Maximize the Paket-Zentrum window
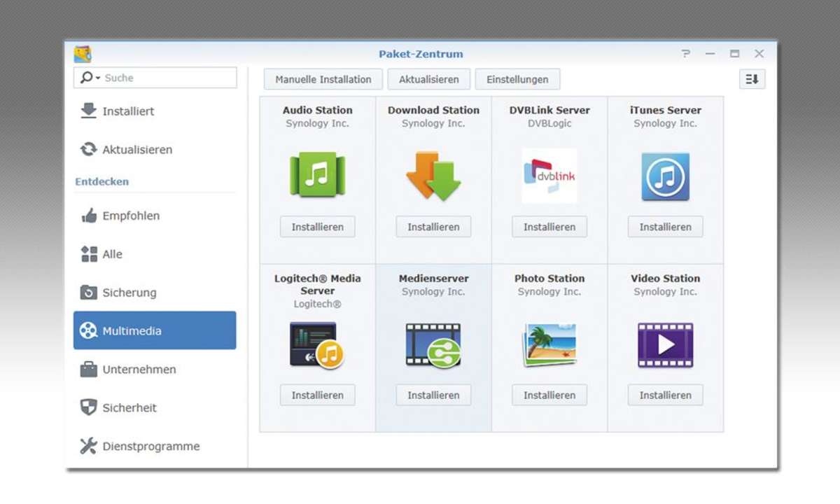Screen dimensions: 840x504 [734, 54]
